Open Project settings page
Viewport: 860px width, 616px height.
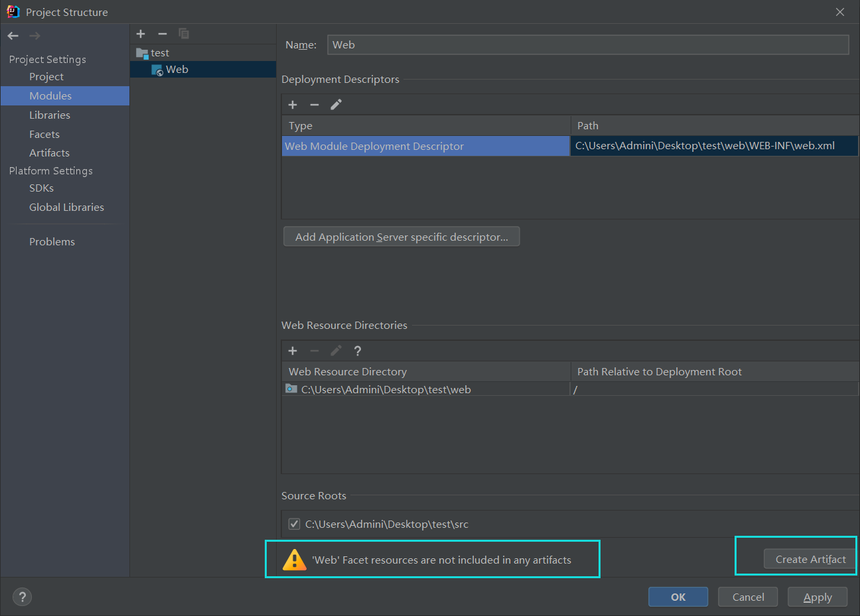coord(46,77)
